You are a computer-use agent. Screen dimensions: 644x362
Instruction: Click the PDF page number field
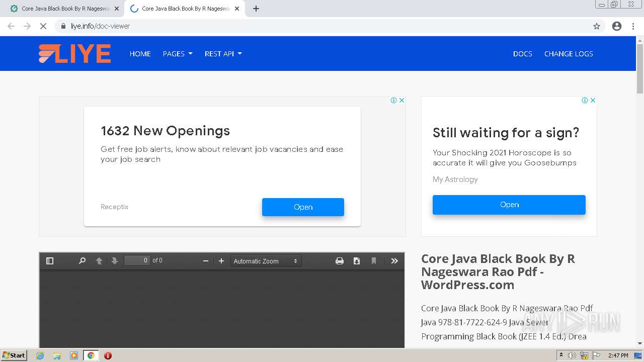[137, 260]
